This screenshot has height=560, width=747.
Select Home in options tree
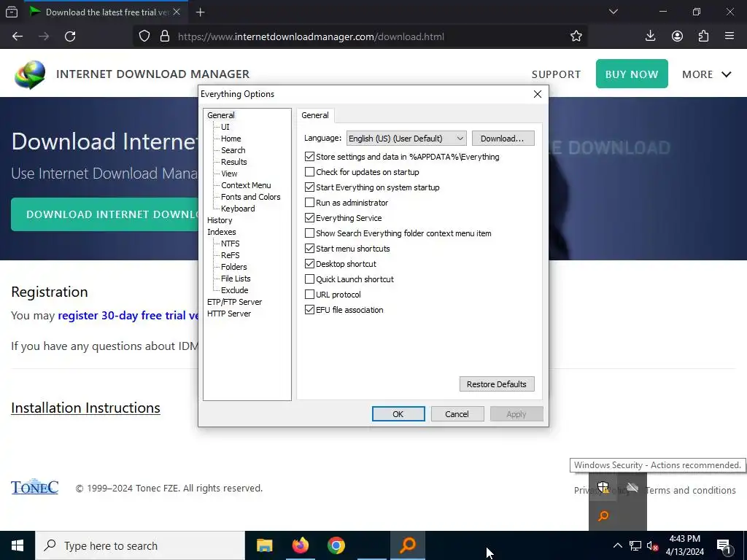point(231,139)
